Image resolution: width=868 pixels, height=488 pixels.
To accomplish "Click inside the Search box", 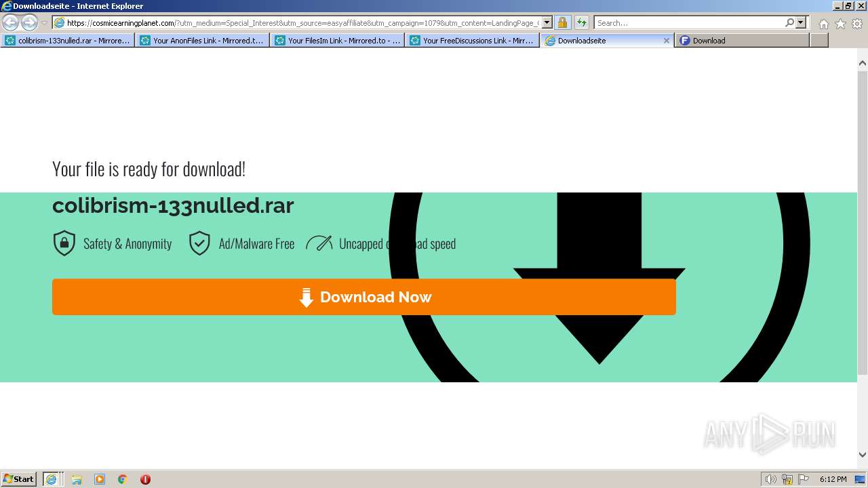I will click(688, 23).
